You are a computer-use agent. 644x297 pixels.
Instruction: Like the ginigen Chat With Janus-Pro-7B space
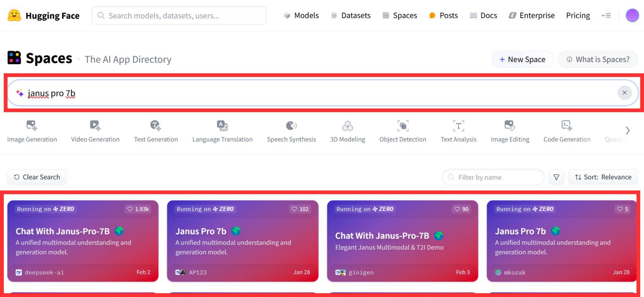coord(461,209)
